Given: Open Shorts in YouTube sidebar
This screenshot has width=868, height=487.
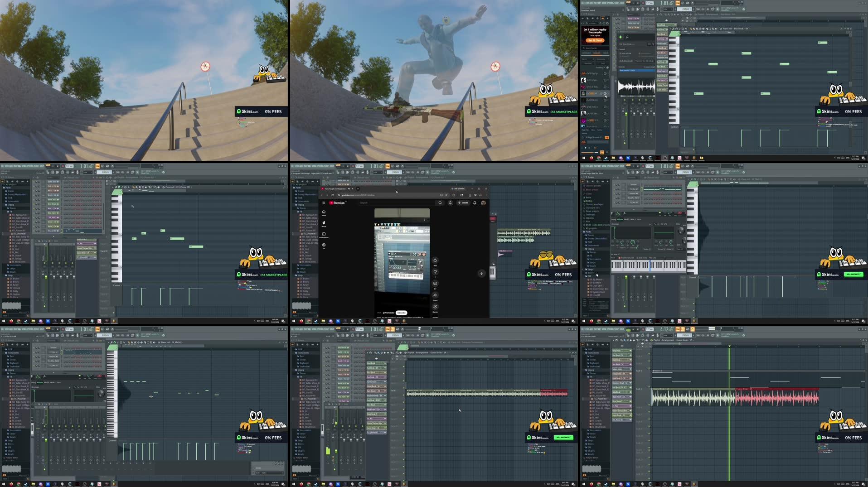Looking at the screenshot, I should pyautogui.click(x=324, y=223).
